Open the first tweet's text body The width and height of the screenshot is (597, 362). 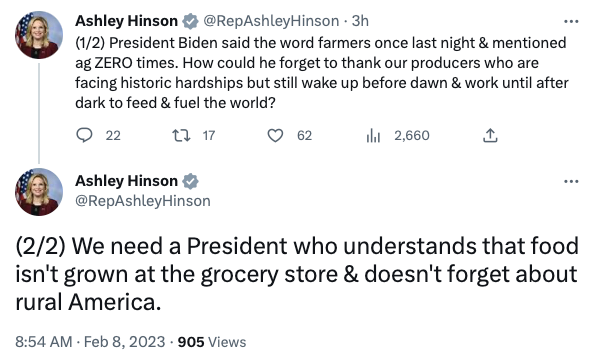point(322,73)
